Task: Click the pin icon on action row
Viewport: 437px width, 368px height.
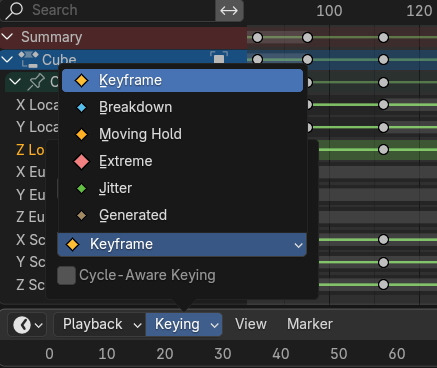Action: point(36,82)
